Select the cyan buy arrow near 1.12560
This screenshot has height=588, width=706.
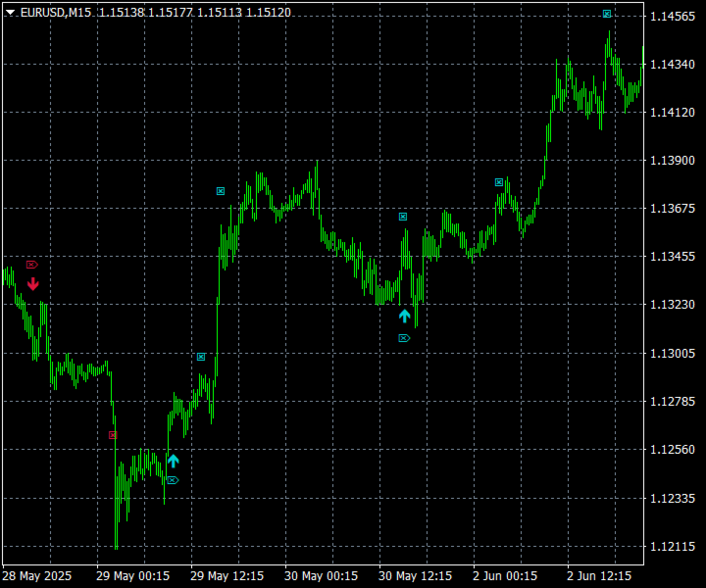pos(174,462)
